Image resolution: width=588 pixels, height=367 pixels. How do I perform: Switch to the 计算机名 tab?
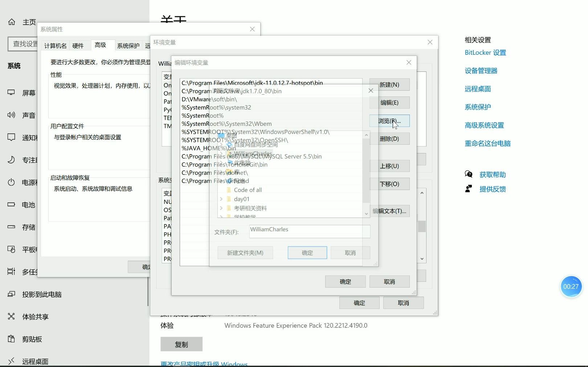55,45
